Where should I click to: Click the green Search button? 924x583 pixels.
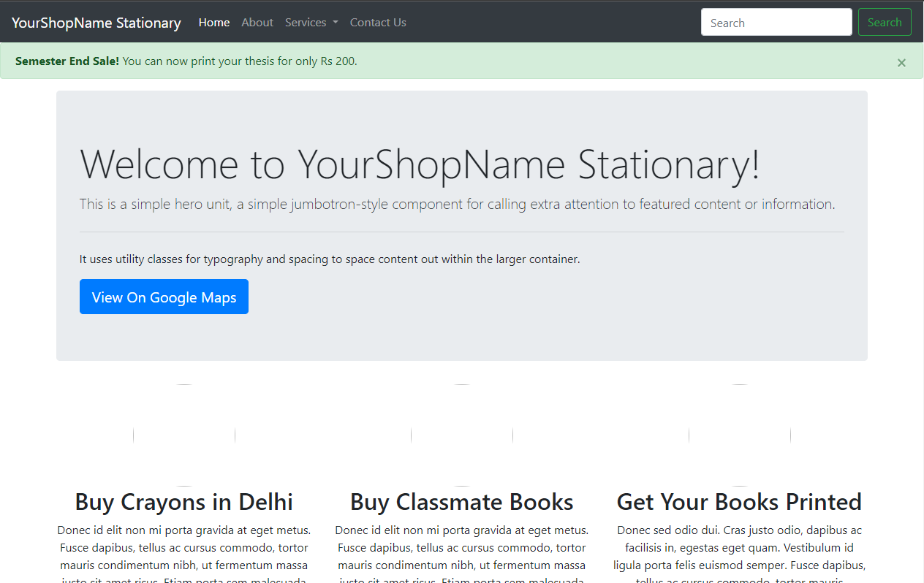click(x=885, y=22)
